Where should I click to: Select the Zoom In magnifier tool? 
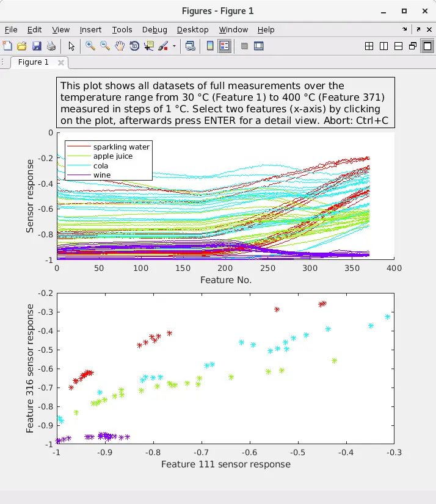pos(90,46)
